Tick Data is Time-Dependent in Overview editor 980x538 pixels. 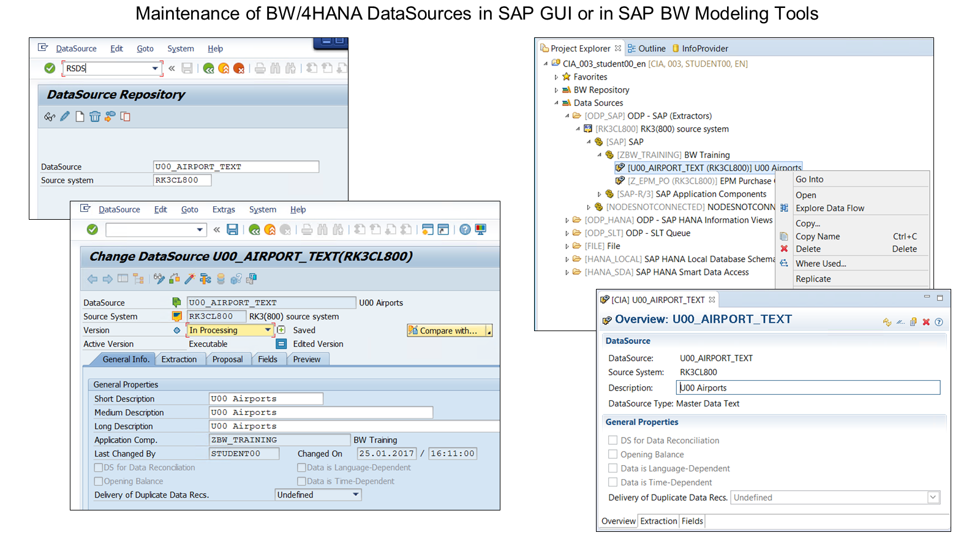tap(612, 482)
